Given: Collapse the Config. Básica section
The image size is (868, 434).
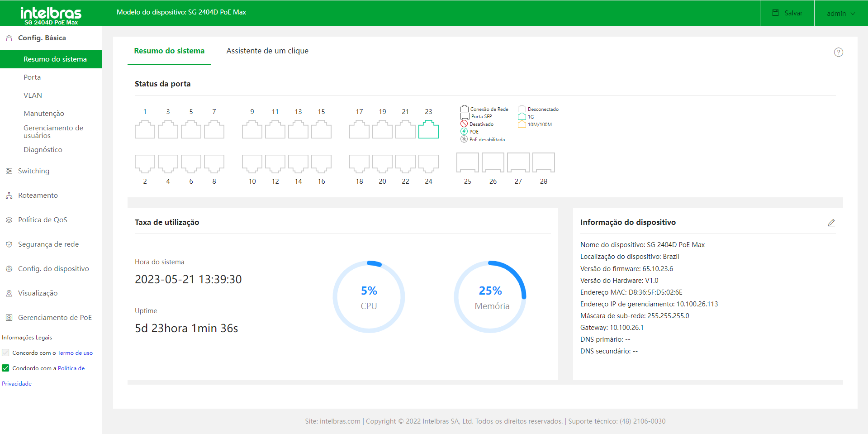Looking at the screenshot, I should [x=42, y=38].
